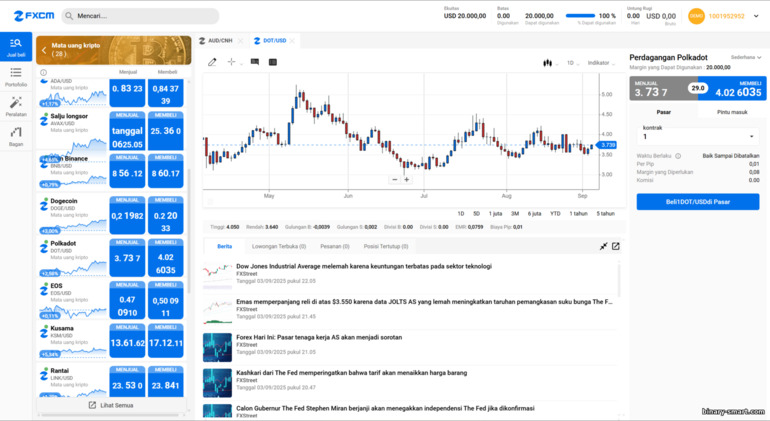Open Dow Jones Industrial Average news headline

pos(364,266)
